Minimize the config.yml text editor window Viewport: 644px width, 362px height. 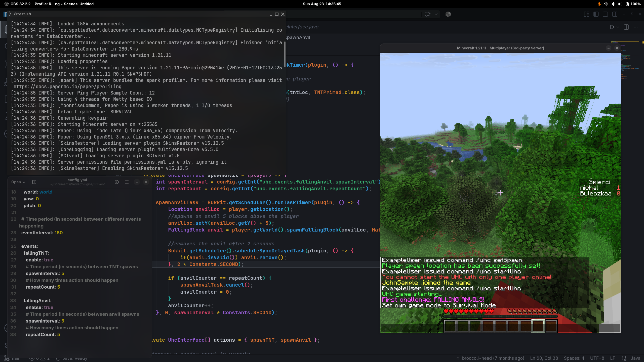137,182
